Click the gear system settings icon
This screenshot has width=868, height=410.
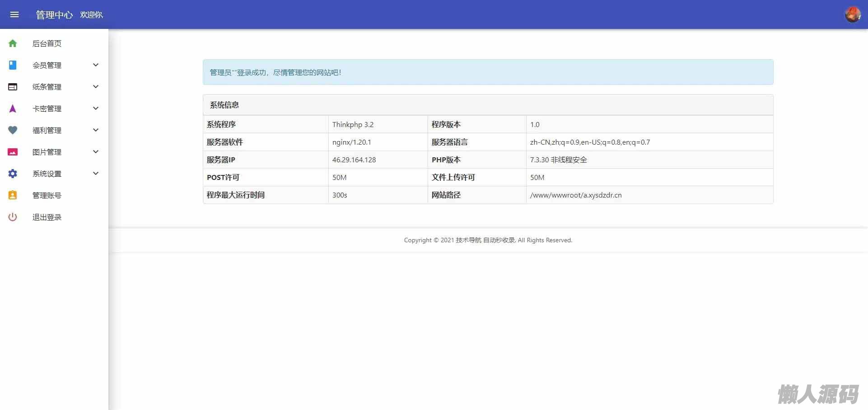[x=13, y=174]
